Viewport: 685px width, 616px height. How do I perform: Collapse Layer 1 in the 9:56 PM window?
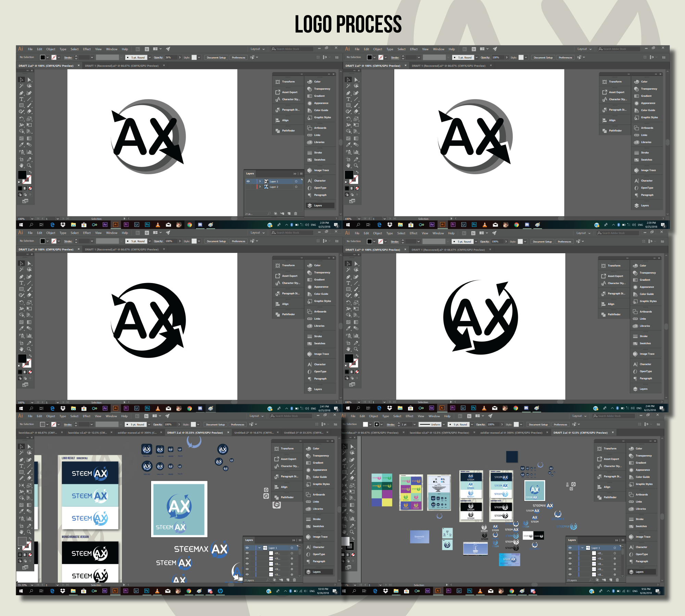(x=582, y=548)
